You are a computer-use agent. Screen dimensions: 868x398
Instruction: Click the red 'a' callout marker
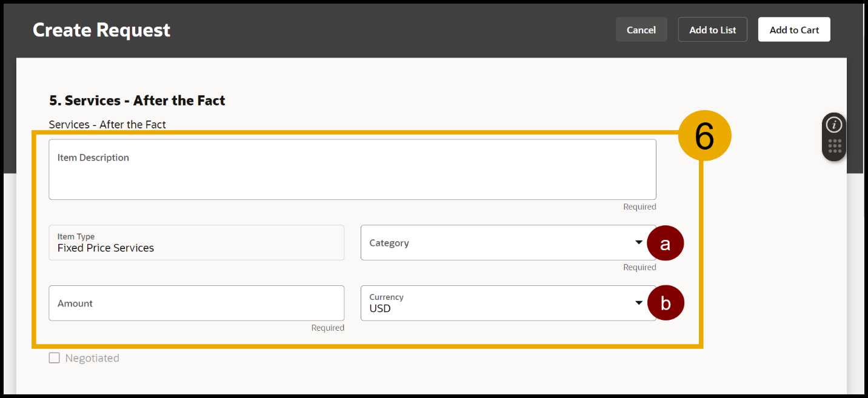[x=665, y=244]
